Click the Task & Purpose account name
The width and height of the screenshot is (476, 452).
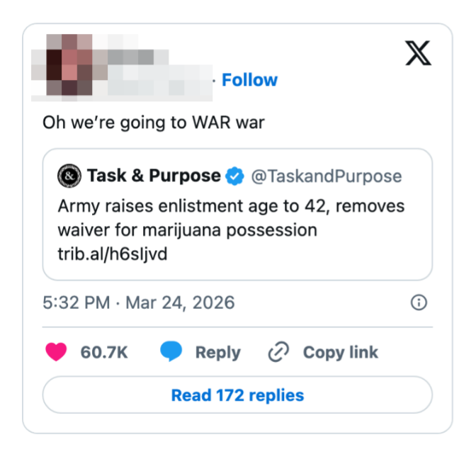[154, 176]
